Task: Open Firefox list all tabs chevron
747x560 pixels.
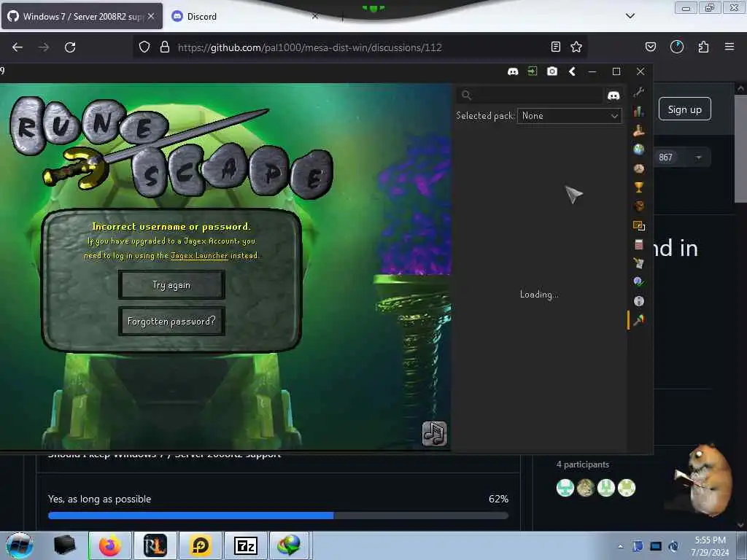Action: (630, 16)
